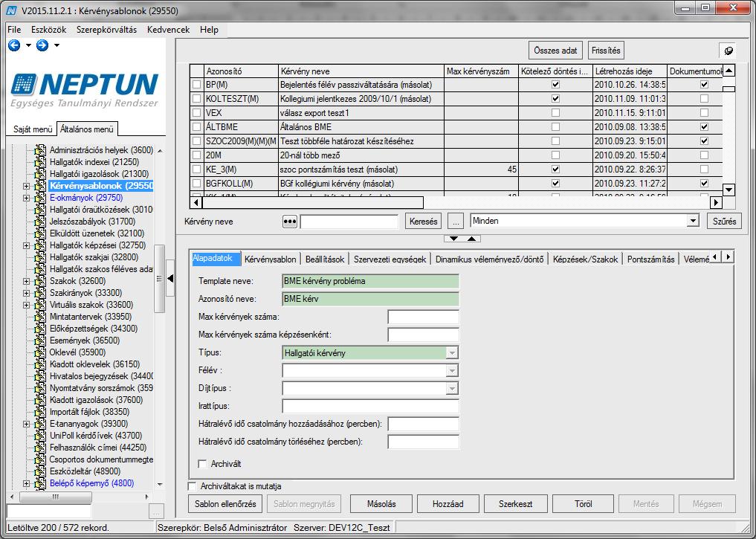Click the Események (36500) tree icon

(41, 340)
